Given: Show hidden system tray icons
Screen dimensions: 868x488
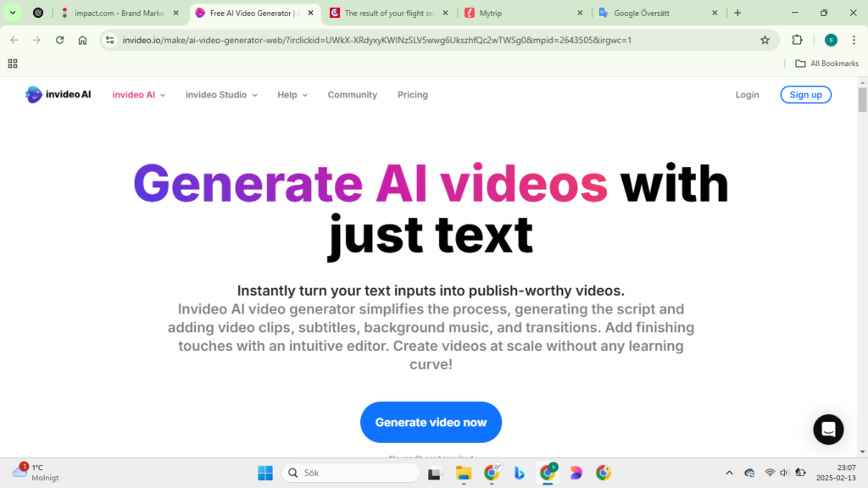Looking at the screenshot, I should pyautogui.click(x=729, y=473).
